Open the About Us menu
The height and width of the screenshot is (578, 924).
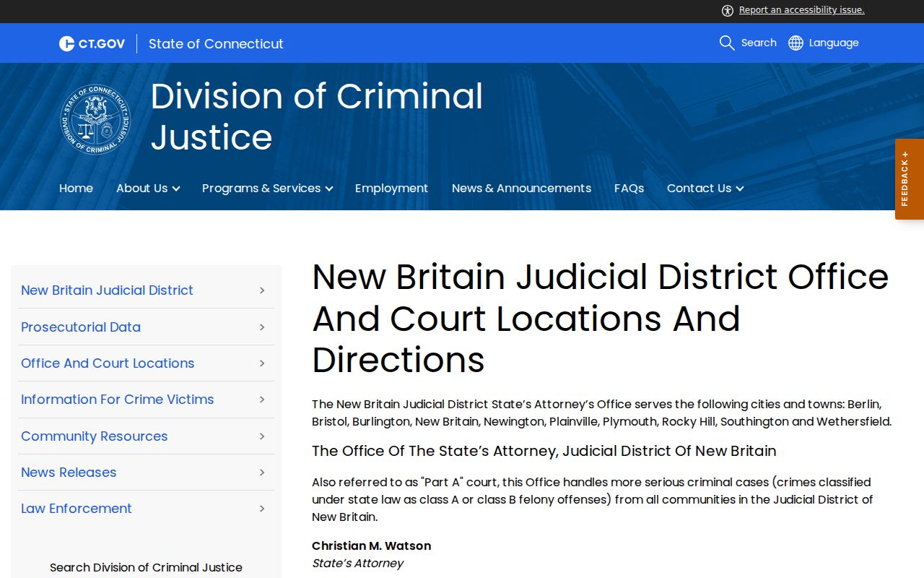(x=141, y=188)
